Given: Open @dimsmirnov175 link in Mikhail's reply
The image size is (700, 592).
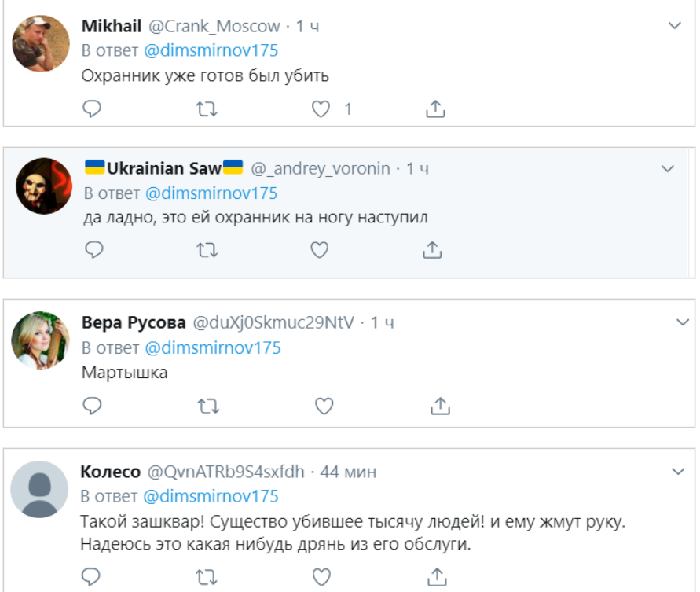Looking at the screenshot, I should [x=211, y=50].
